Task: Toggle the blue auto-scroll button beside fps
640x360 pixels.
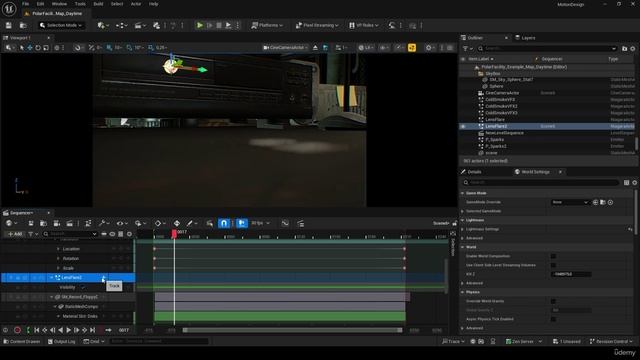Action: [x=242, y=223]
